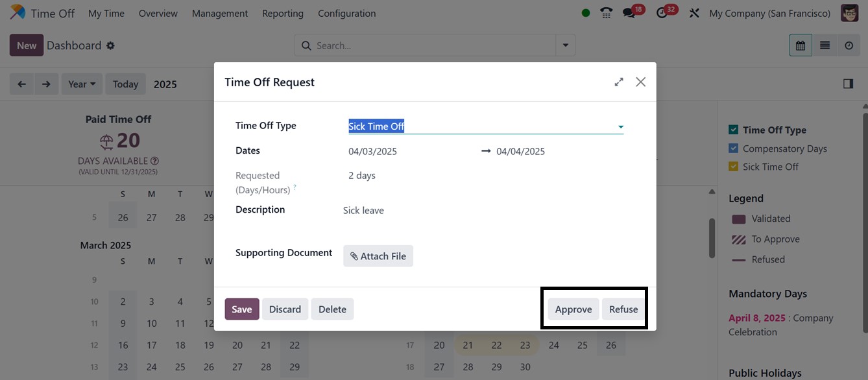868x380 pixels.
Task: Open the Time Off Type dropdown arrow
Action: click(621, 127)
